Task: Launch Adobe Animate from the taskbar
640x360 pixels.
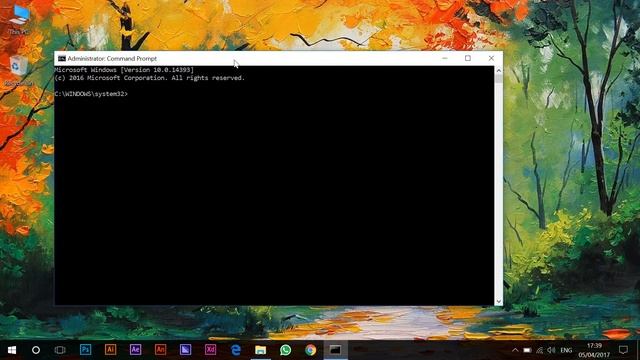Action: (x=160, y=350)
